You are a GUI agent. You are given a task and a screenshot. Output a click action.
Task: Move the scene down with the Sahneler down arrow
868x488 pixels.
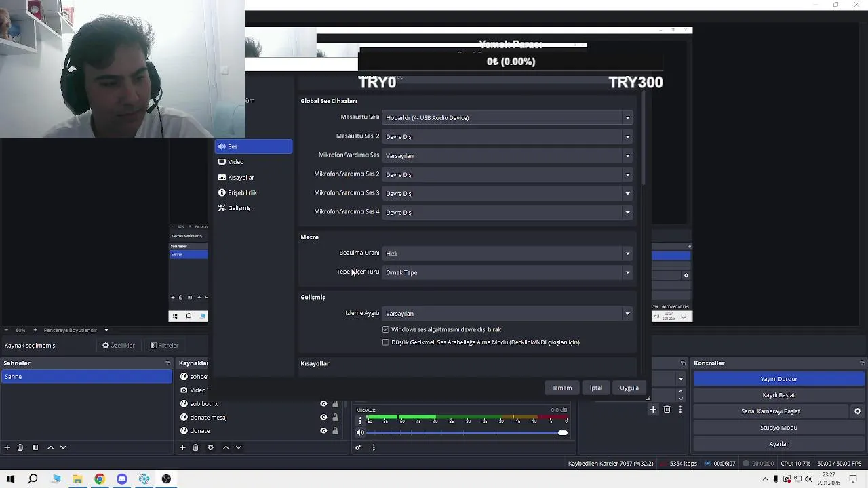pos(63,447)
